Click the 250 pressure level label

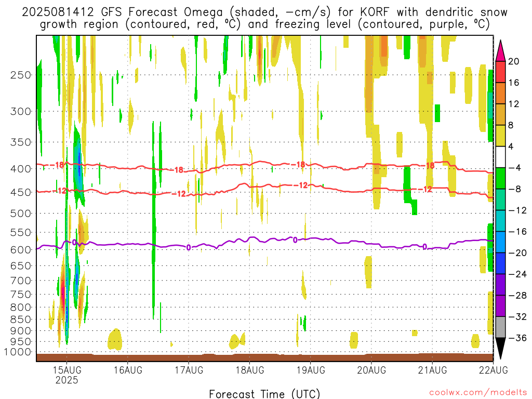point(21,75)
